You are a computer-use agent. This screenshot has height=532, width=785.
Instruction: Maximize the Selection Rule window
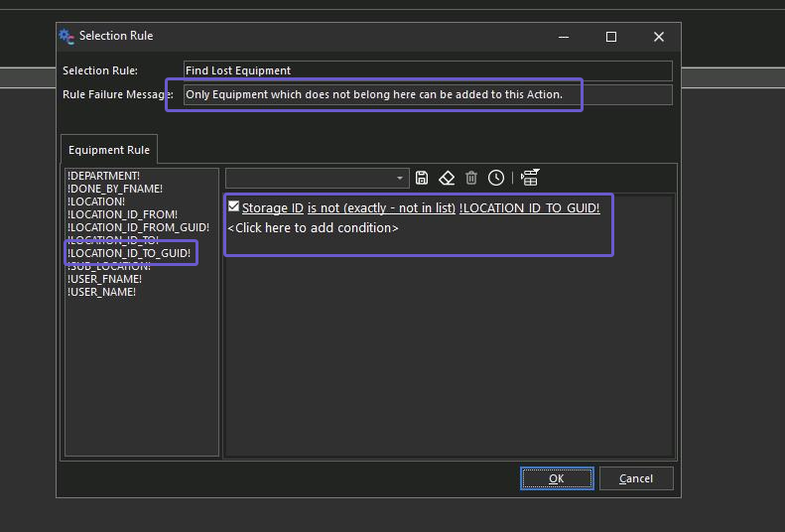pyautogui.click(x=611, y=37)
